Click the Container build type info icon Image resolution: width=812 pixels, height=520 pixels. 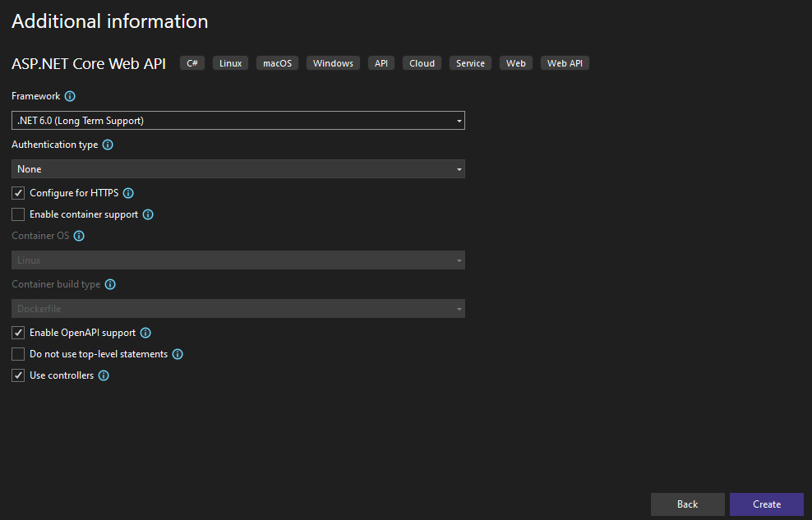(110, 284)
